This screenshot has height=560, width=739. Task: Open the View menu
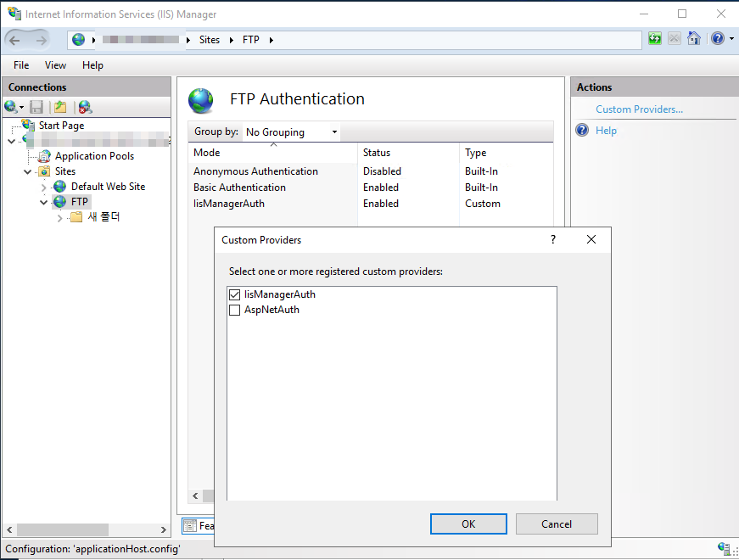tap(55, 65)
